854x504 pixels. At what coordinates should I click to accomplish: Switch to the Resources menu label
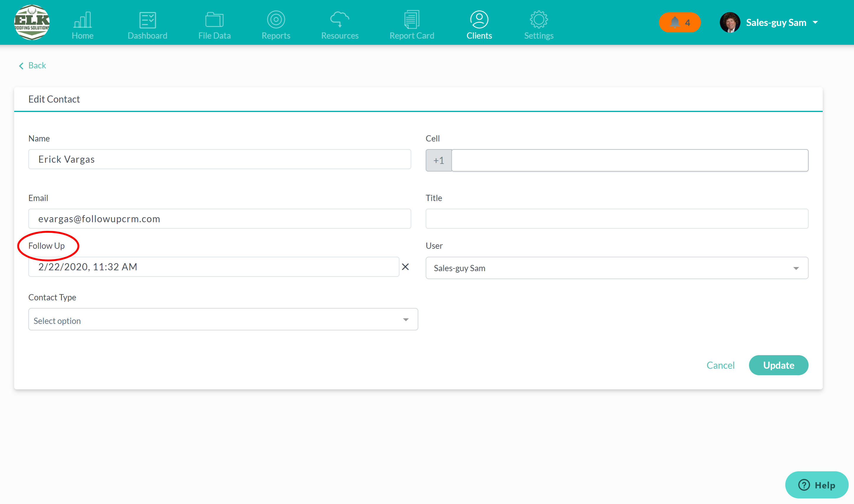pos(340,36)
